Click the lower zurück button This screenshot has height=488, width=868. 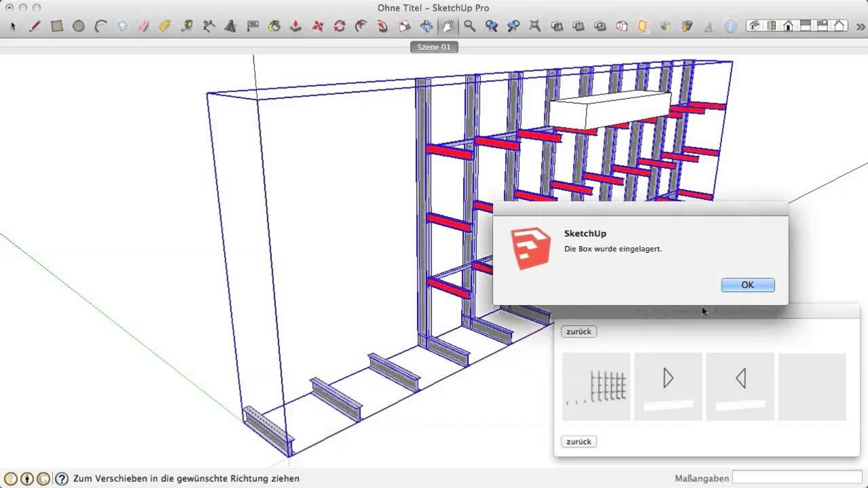(x=578, y=441)
